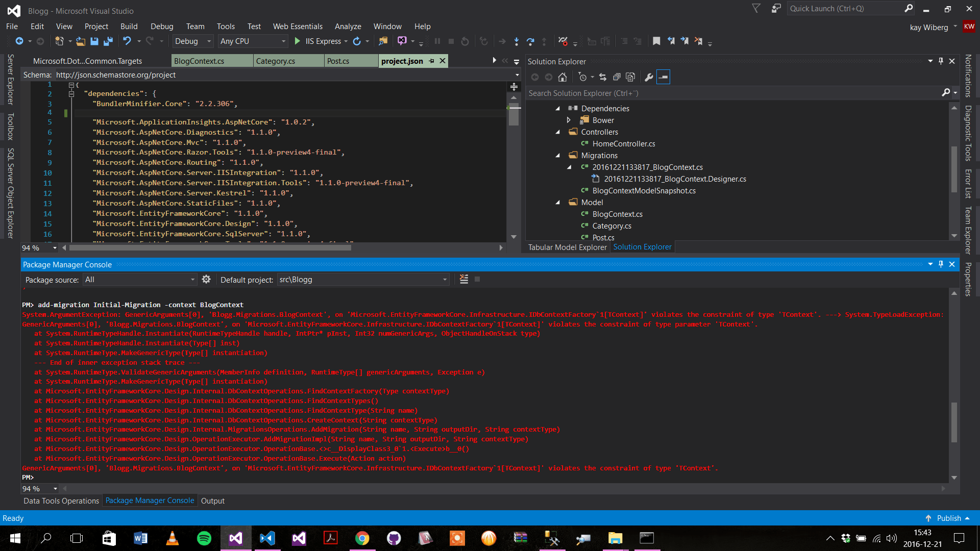The width and height of the screenshot is (980, 551).
Task: Toggle Preview Selected Items in Solution Explorer
Action: click(x=663, y=77)
